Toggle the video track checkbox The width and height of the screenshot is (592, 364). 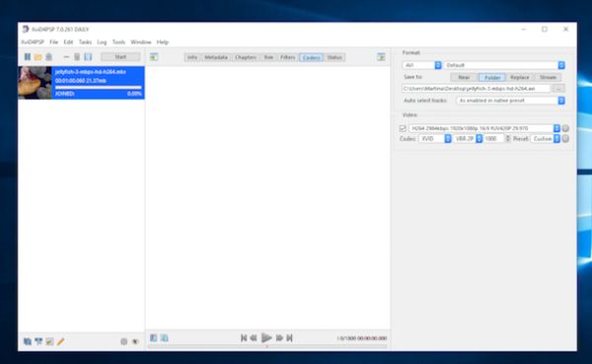coord(403,128)
